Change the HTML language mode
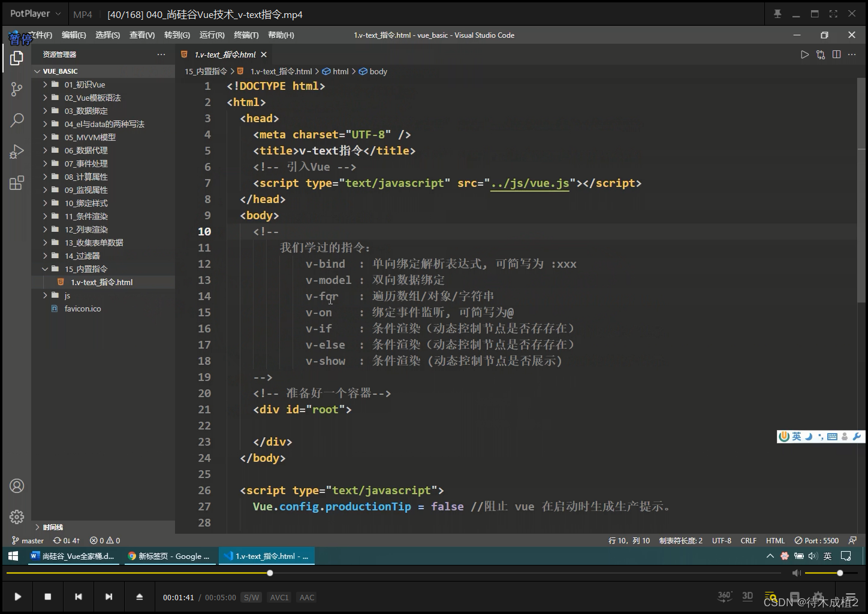 [775, 540]
